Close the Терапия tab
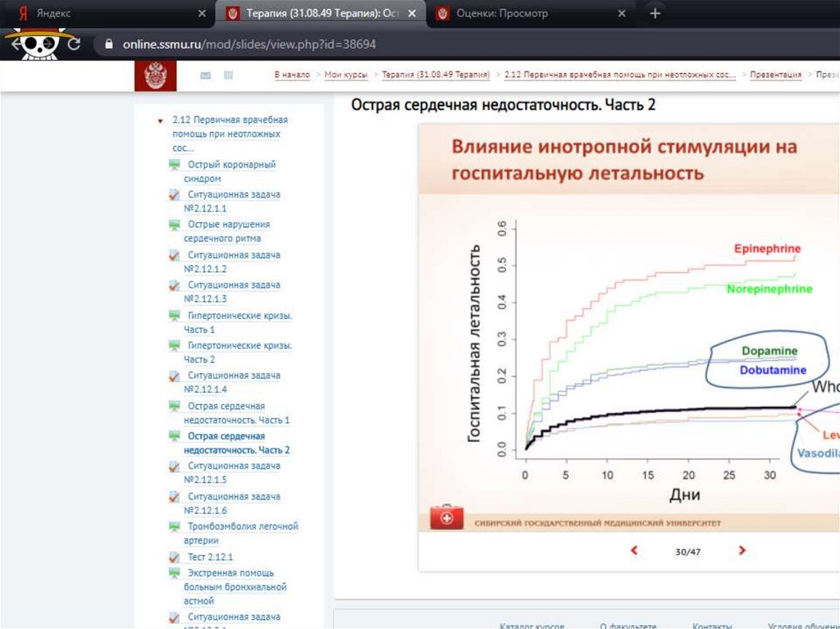This screenshot has height=629, width=840. pos(412,13)
